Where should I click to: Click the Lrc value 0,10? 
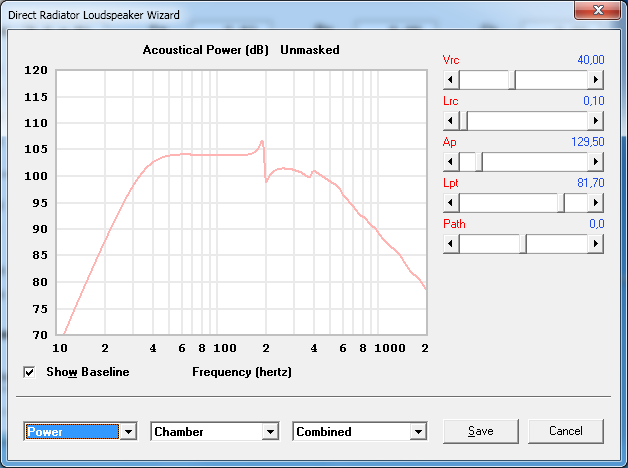[594, 101]
